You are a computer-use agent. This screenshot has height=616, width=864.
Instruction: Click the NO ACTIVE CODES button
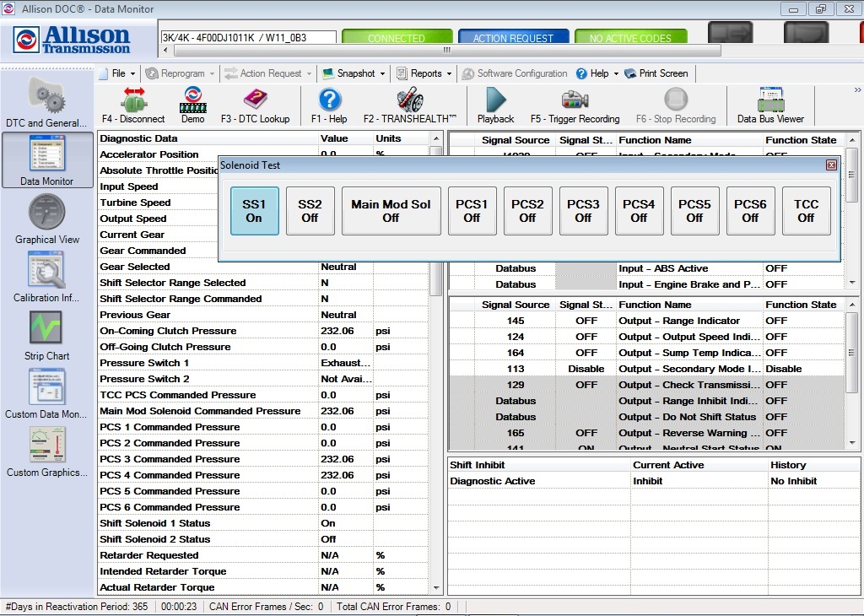[x=630, y=37]
